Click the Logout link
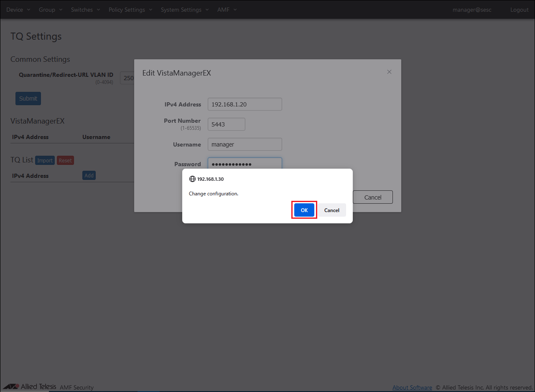This screenshot has height=392, width=535. coord(519,10)
